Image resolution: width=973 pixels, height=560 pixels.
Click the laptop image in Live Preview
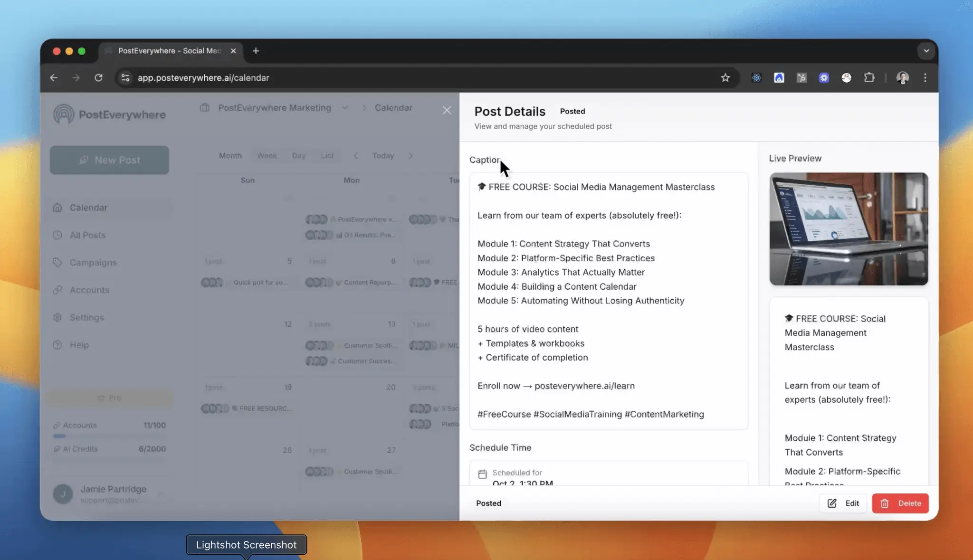(849, 229)
